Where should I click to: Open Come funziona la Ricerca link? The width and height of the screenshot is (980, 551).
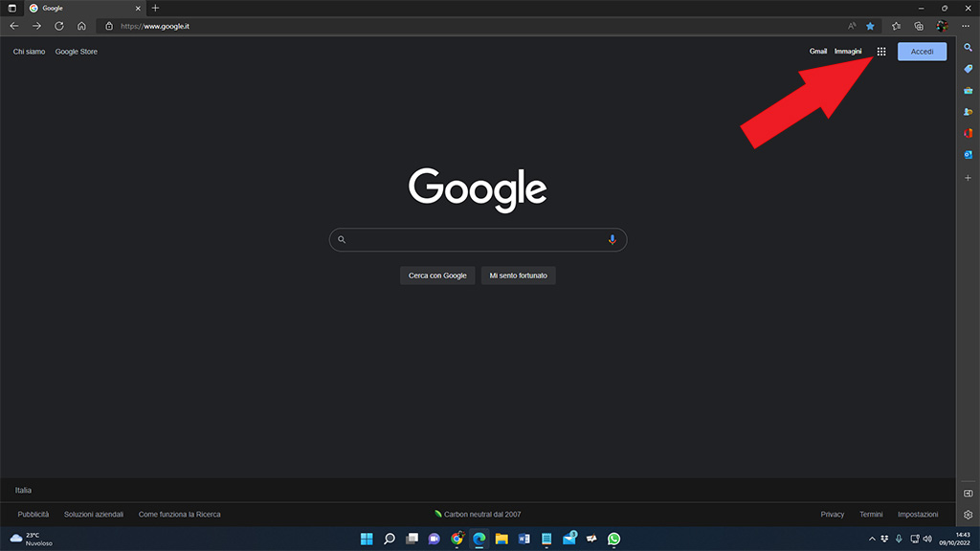pos(179,514)
